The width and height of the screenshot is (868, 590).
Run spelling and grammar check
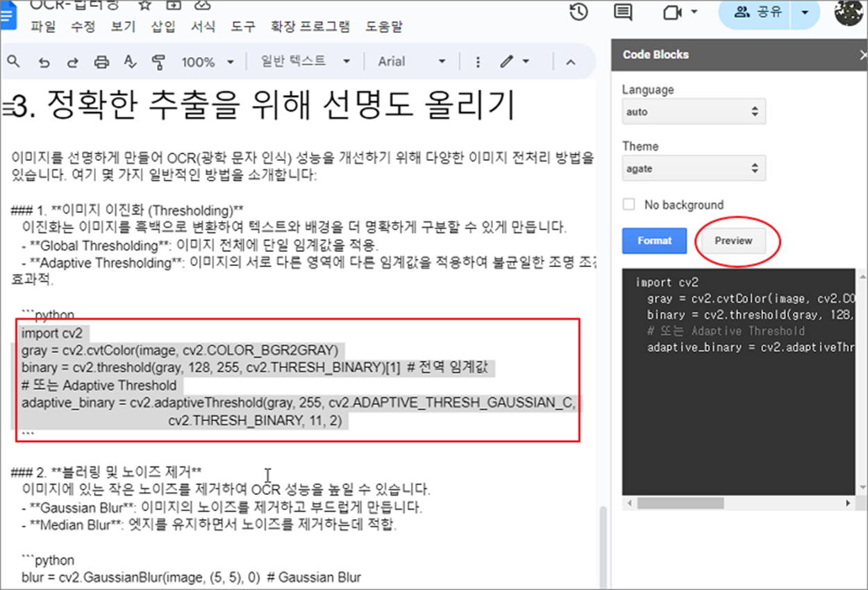tap(130, 62)
